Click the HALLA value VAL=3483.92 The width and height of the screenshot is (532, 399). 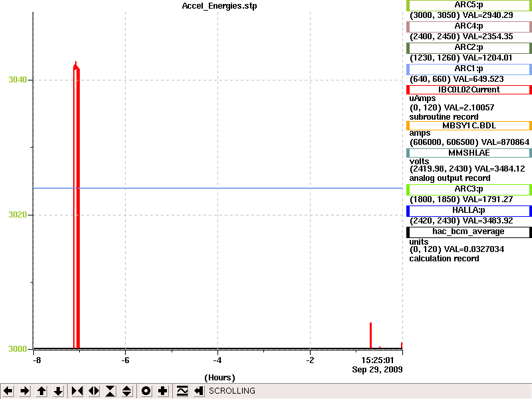click(x=488, y=221)
